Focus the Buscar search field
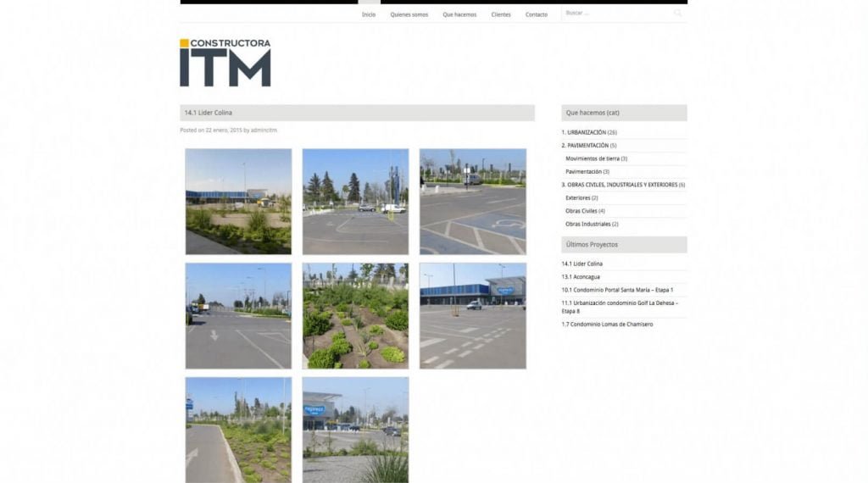The image size is (868, 483). pyautogui.click(x=616, y=14)
